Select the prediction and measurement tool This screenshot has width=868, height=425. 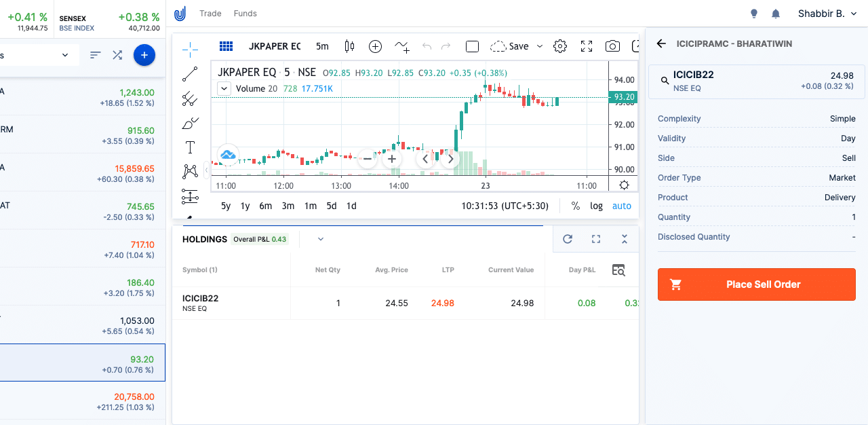pos(190,197)
